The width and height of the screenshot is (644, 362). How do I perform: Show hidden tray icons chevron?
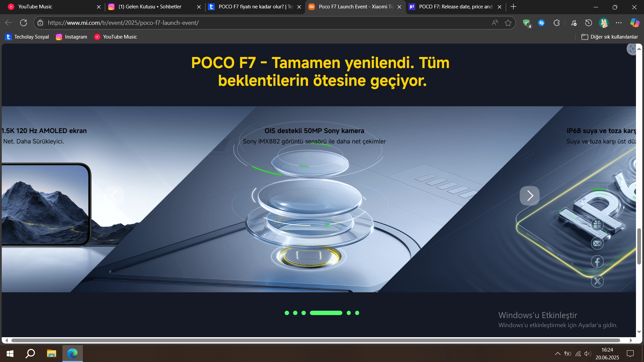pos(557,354)
